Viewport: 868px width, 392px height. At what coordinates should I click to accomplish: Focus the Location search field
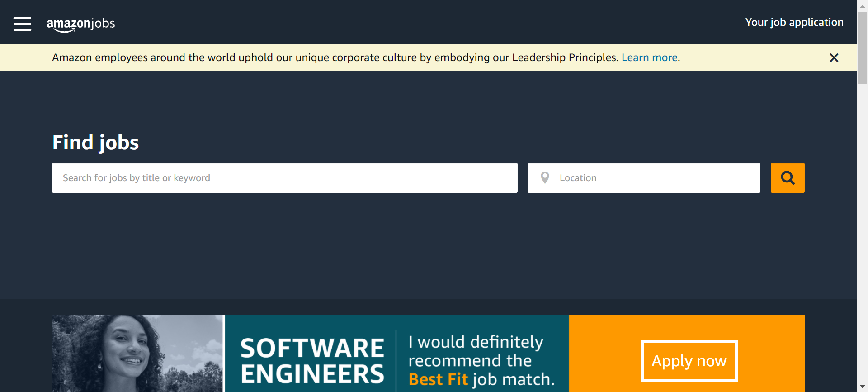644,178
